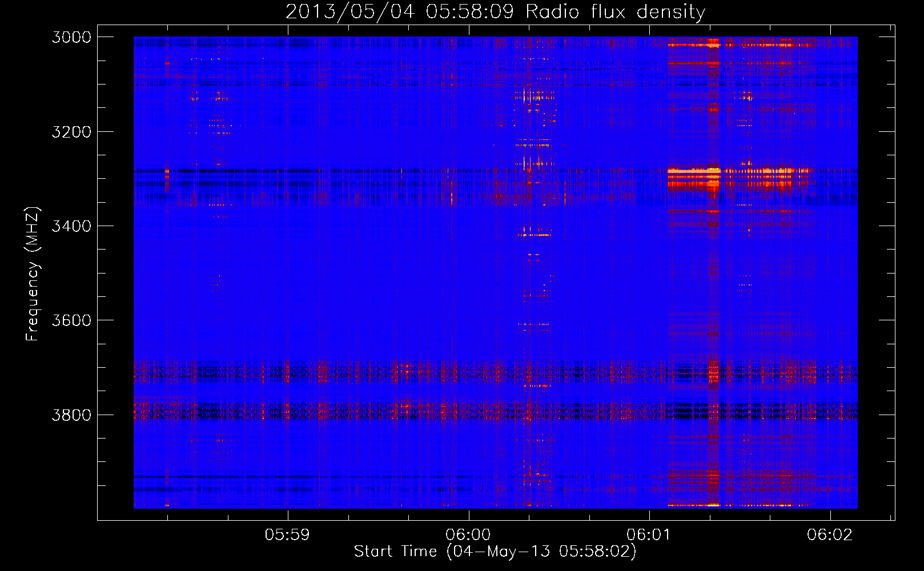Click the 3000 frequency axis label
The height and width of the screenshot is (571, 924).
(x=71, y=37)
